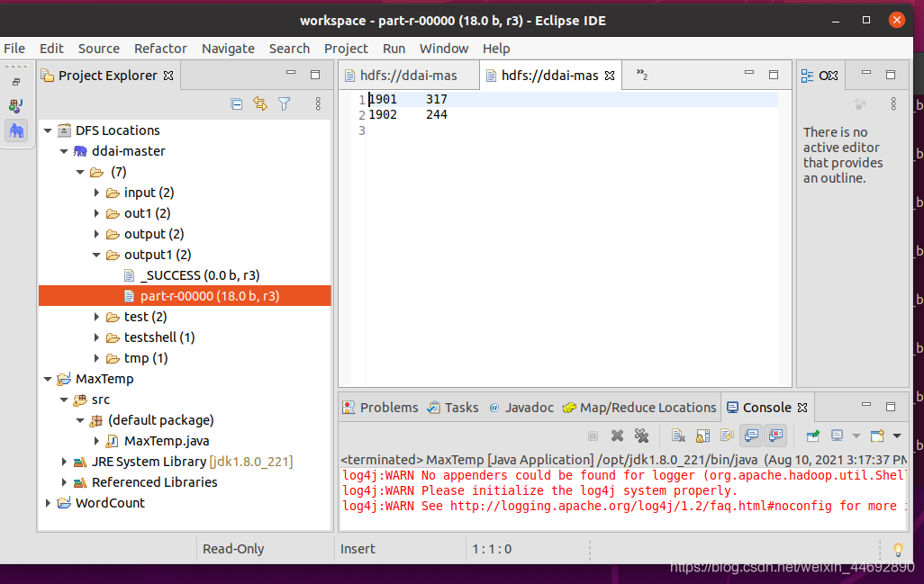Click Display Selected Console icon
Screen dimensions: 924x584
pyautogui.click(x=838, y=436)
